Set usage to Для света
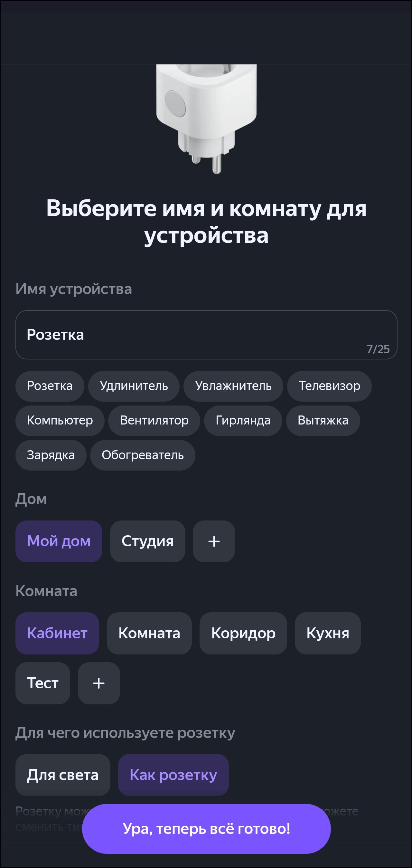This screenshot has height=868, width=412. 63,775
